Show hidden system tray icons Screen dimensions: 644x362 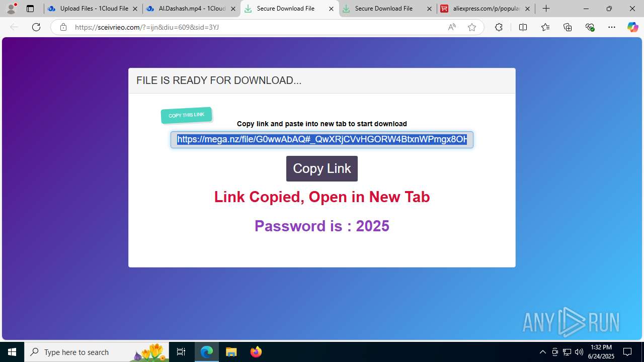pyautogui.click(x=542, y=352)
